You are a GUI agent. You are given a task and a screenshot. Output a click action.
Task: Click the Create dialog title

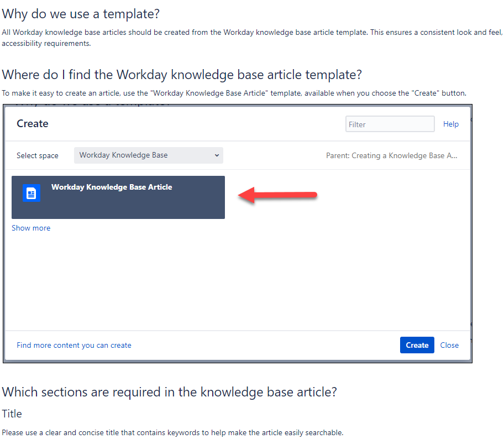click(33, 124)
